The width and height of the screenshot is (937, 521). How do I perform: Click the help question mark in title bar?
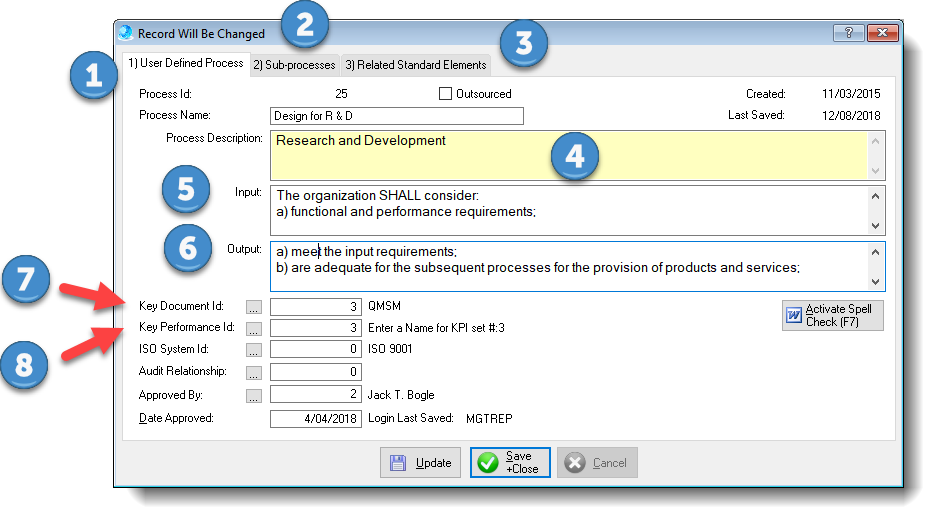coord(849,33)
